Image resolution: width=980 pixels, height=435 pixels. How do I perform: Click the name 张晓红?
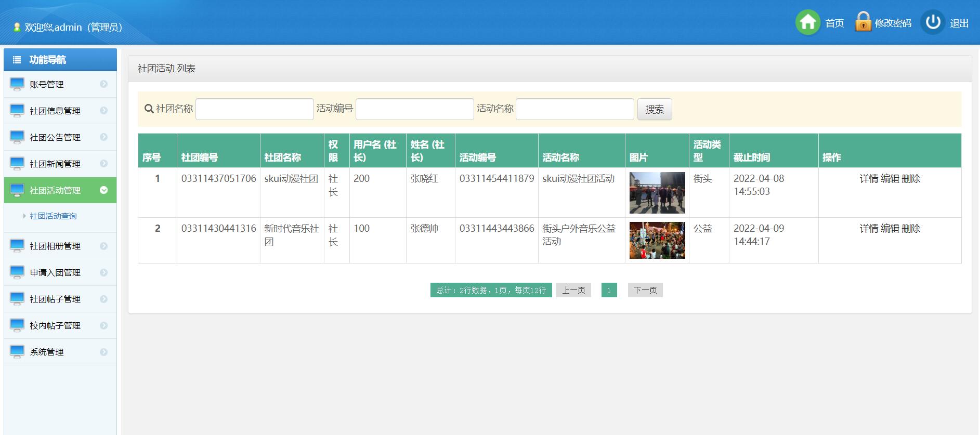pyautogui.click(x=424, y=178)
